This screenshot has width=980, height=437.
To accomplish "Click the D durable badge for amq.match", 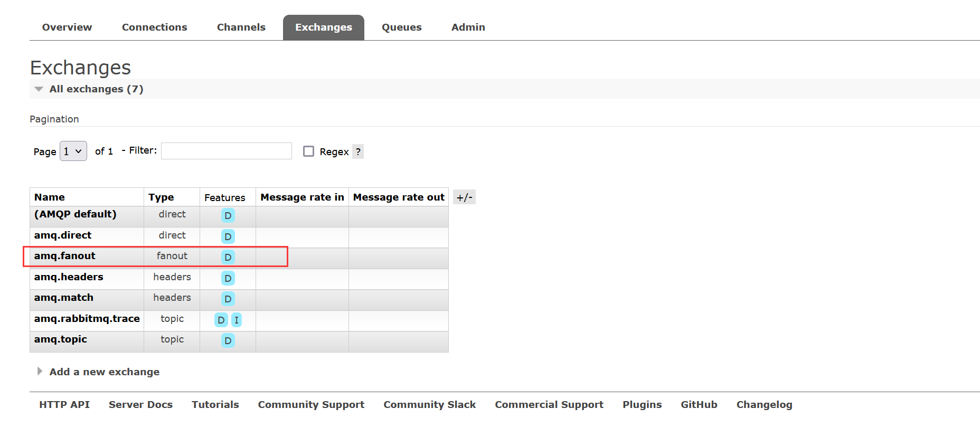I will (228, 299).
